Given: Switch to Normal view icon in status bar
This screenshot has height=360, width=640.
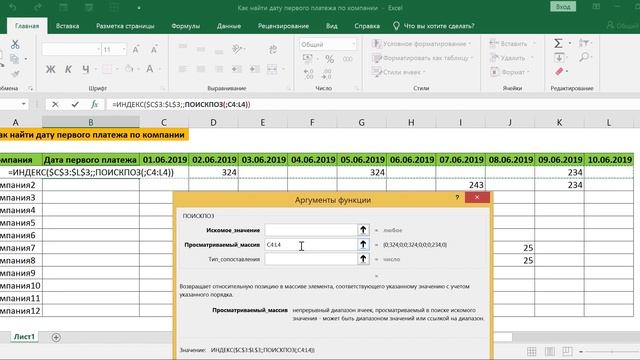Looking at the screenshot, I should tap(531, 351).
